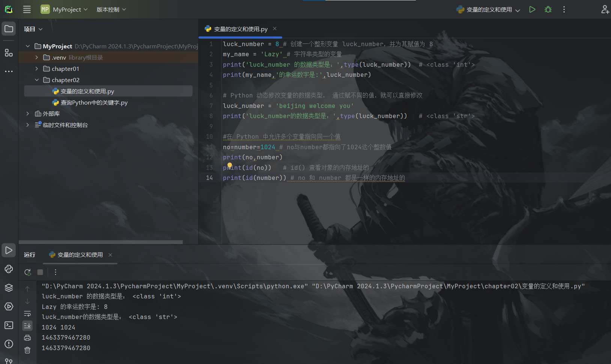Screen dimensions: 611x364
Task: Open Code With Me user icon
Action: point(605,9)
